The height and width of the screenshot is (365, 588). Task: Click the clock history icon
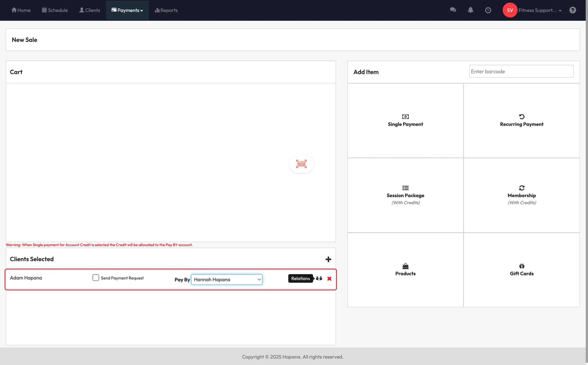point(488,10)
